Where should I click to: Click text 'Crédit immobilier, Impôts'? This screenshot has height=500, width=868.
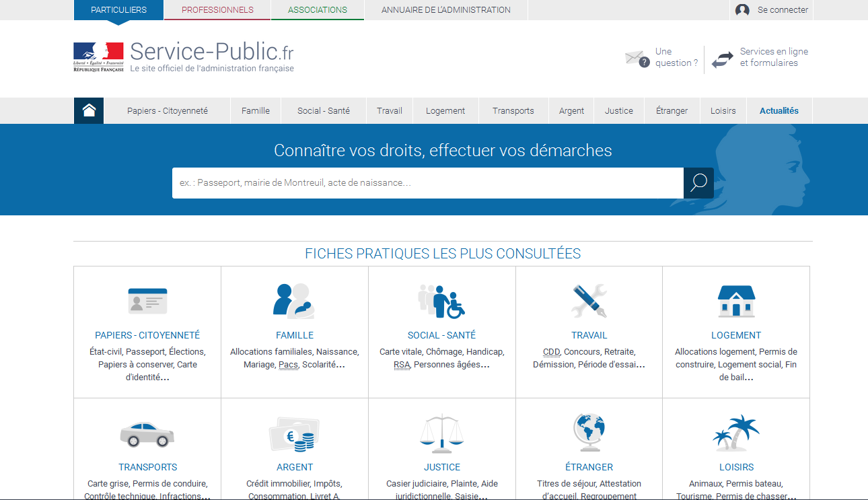294,484
